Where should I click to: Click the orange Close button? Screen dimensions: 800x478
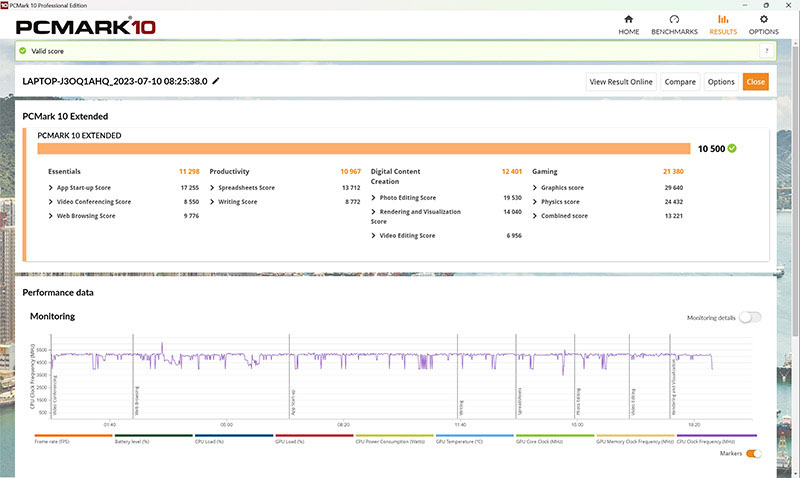coord(756,82)
